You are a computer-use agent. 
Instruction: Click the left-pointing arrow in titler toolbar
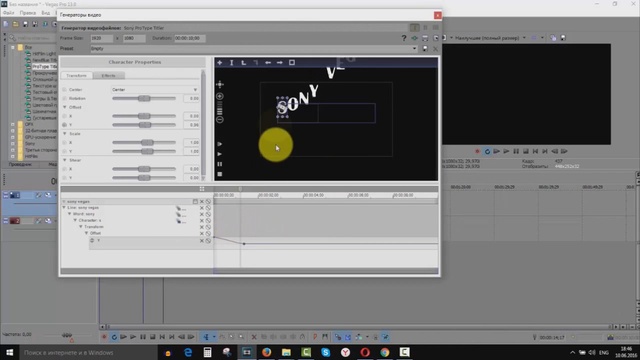(268, 62)
